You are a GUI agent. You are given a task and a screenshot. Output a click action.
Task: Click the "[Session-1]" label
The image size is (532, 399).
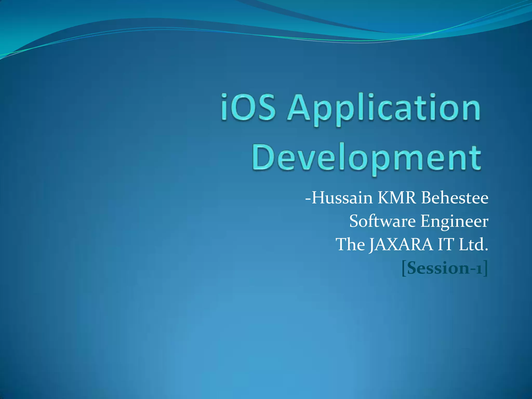coord(444,268)
